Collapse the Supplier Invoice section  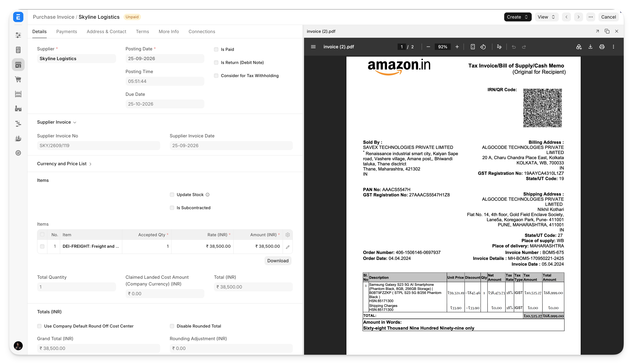[x=56, y=122]
